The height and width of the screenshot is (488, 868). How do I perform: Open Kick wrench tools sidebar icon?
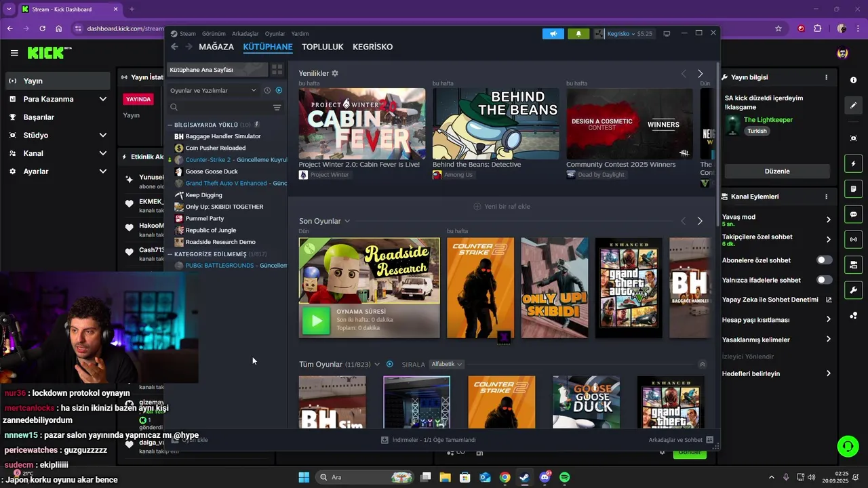click(853, 290)
